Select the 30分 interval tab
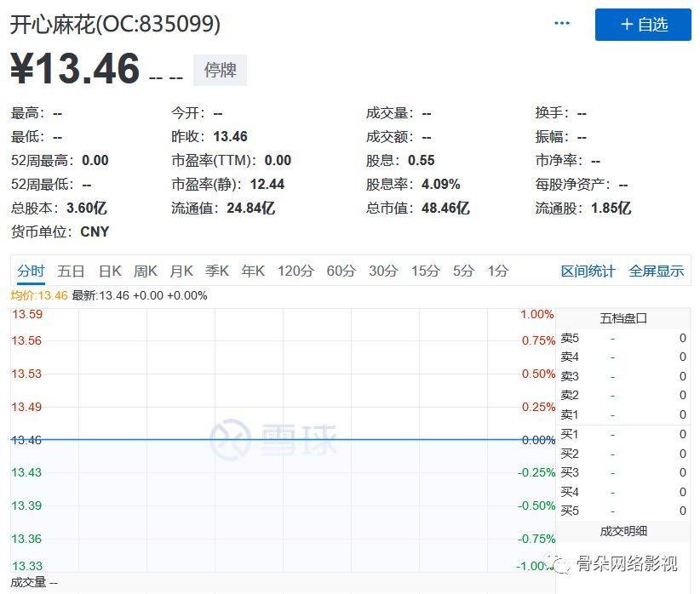This screenshot has height=594, width=700. 383,271
